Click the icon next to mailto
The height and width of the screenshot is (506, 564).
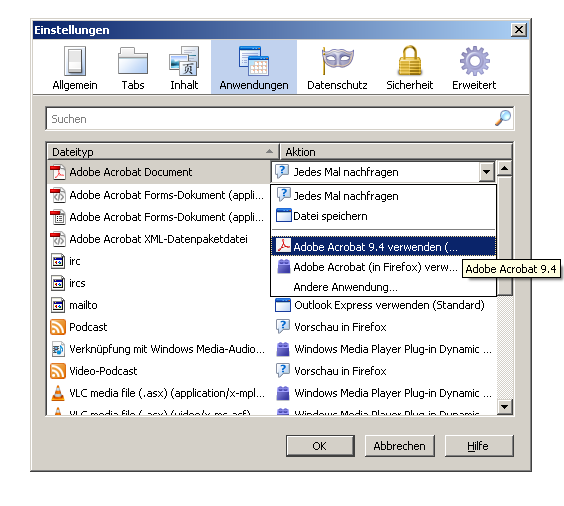pos(58,305)
